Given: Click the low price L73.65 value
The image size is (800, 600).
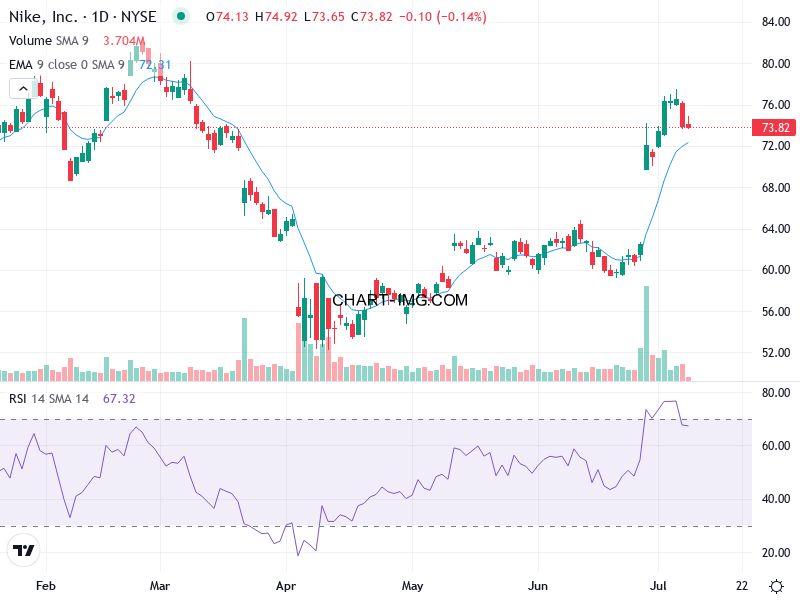Looking at the screenshot, I should tap(324, 17).
